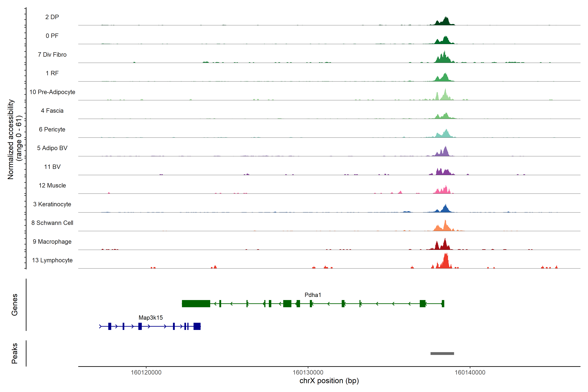The height and width of the screenshot is (392, 588).
Task: Click the Genes panel label
Action: click(15, 304)
